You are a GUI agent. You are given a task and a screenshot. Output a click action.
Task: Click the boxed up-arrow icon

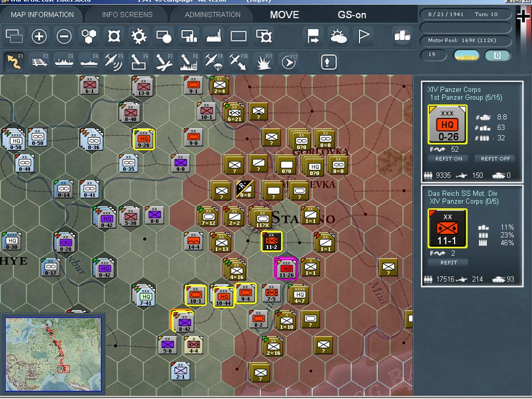328,62
